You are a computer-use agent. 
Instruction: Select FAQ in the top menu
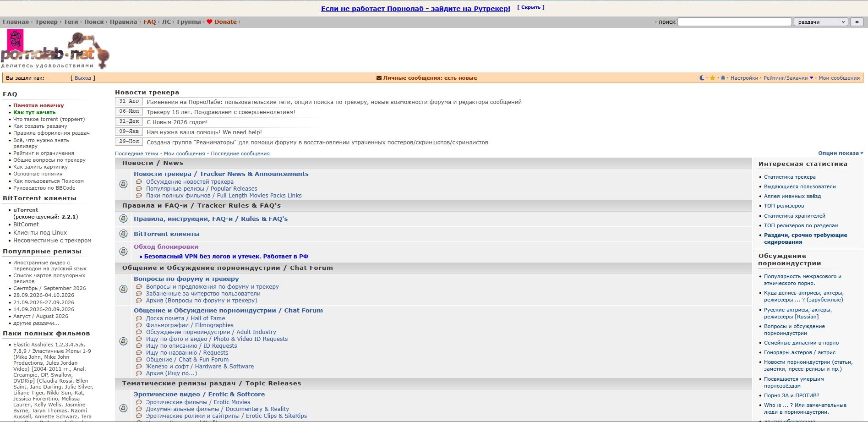(x=149, y=22)
